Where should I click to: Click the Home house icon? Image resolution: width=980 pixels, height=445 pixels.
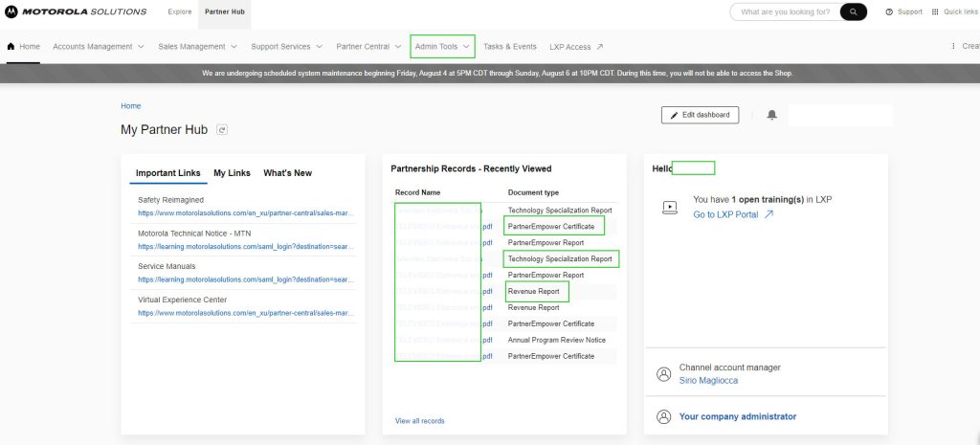pos(11,46)
